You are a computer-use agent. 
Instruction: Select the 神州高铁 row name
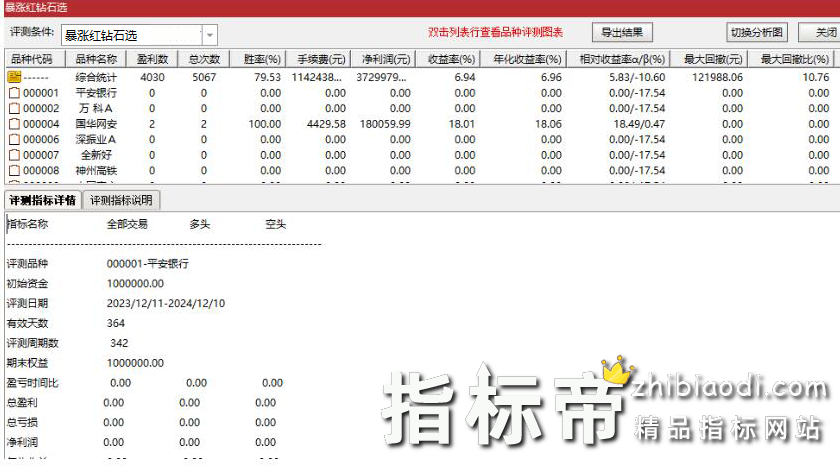point(96,170)
